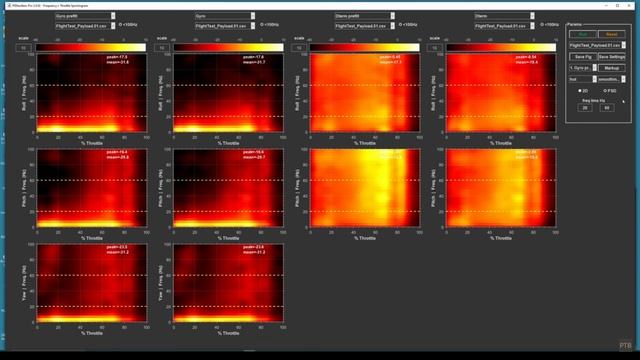Click the freq line field showing 20

click(x=585, y=108)
